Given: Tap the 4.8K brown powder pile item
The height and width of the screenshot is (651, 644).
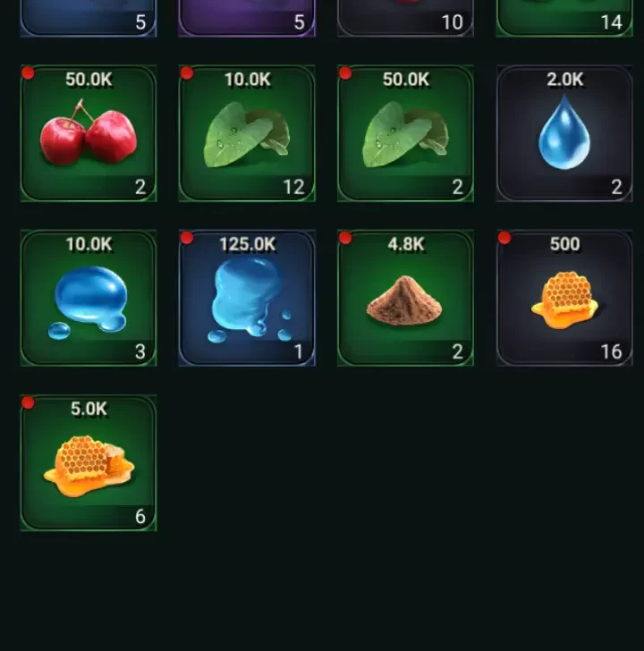Looking at the screenshot, I should pos(406,298).
